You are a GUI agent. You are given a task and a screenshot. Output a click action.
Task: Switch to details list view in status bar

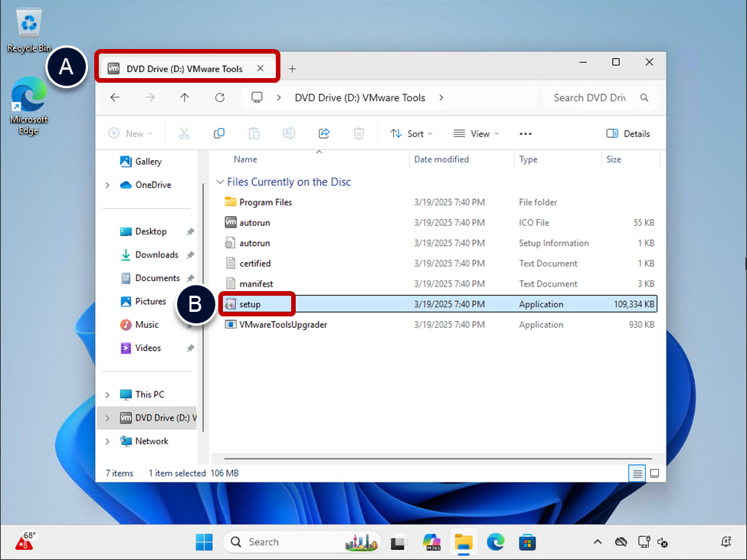pos(637,473)
